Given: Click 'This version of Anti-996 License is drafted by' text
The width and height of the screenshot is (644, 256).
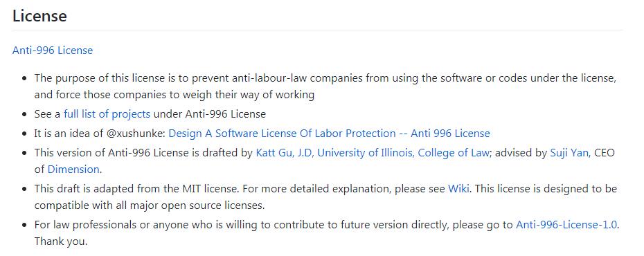Looking at the screenshot, I should (x=143, y=153).
